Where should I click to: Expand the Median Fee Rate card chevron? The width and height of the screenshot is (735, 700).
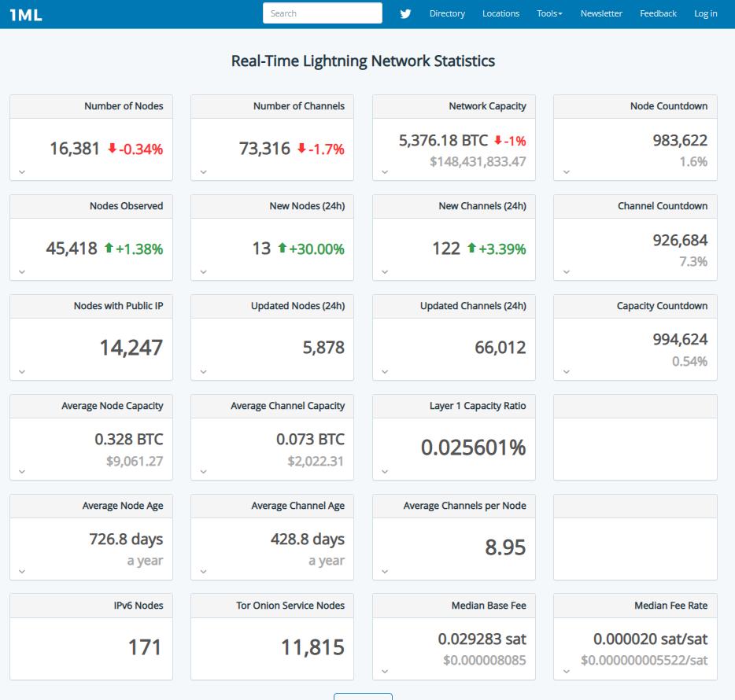click(566, 672)
